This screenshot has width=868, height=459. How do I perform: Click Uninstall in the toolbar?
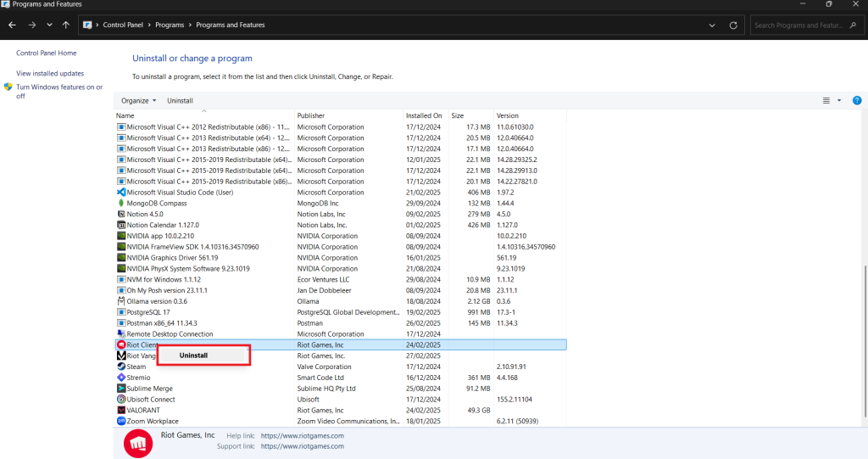click(180, 100)
